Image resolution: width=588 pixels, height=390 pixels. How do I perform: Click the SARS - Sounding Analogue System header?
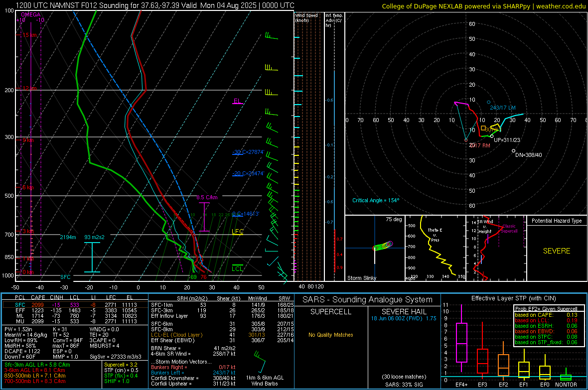(x=368, y=300)
